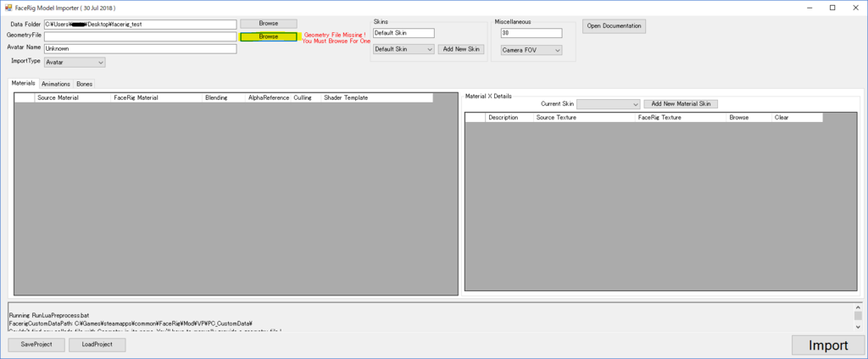Image resolution: width=868 pixels, height=359 pixels.
Task: Click the log scrollbar down arrow
Action: (858, 327)
